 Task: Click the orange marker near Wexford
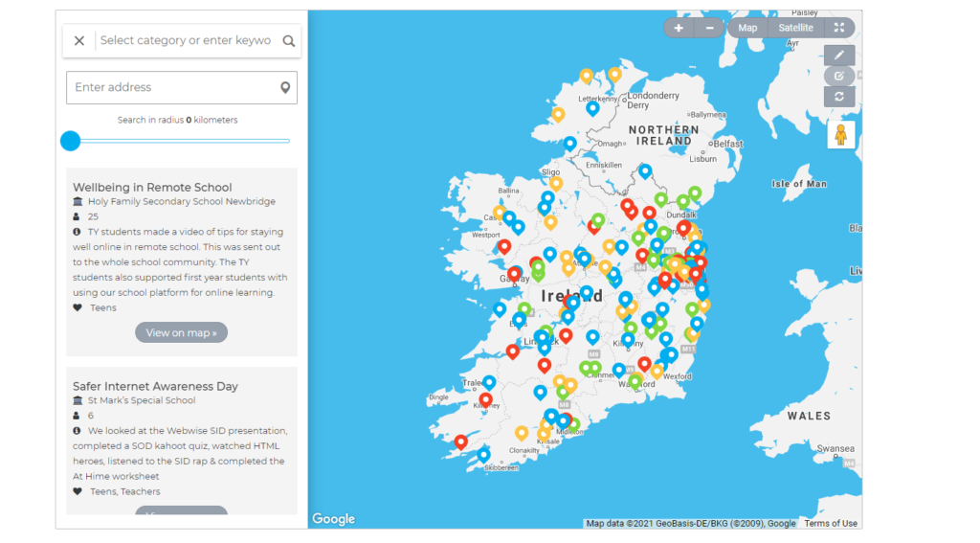pos(657,371)
